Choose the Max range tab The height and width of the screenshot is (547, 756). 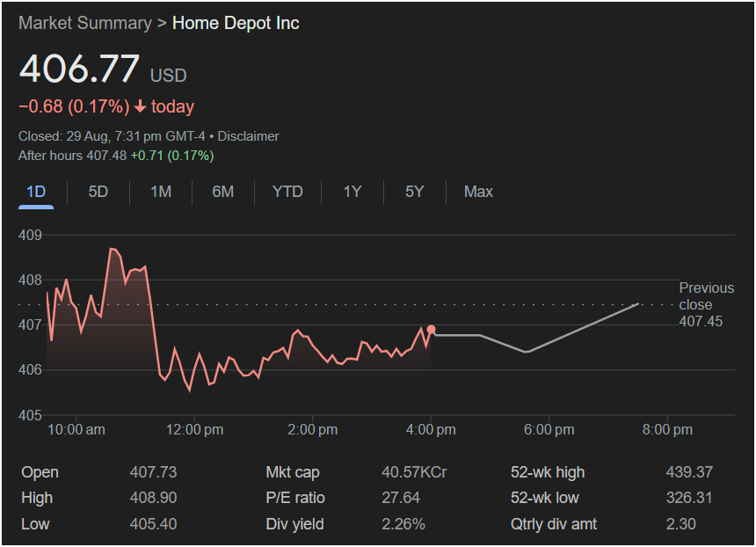478,192
